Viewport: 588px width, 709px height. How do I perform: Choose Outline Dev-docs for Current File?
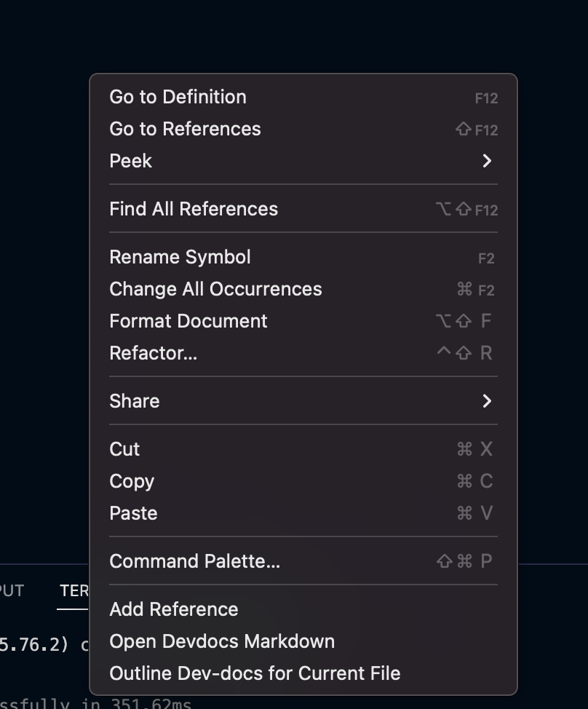(x=255, y=673)
